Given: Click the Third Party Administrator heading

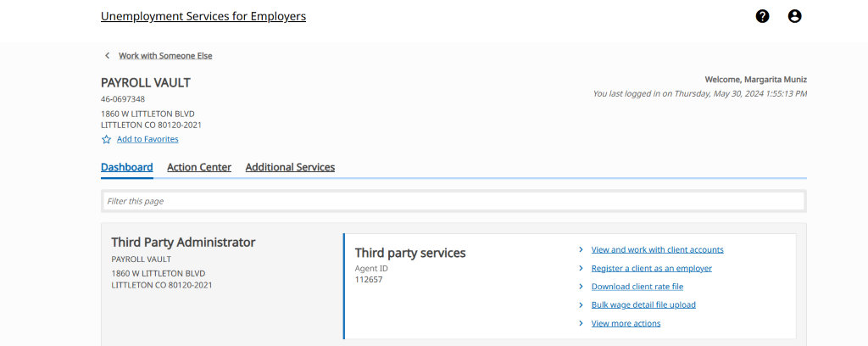Looking at the screenshot, I should 183,242.
